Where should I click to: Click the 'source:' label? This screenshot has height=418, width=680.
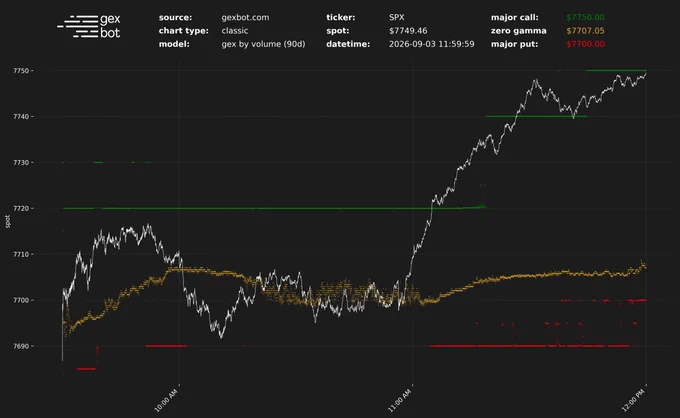pos(175,17)
